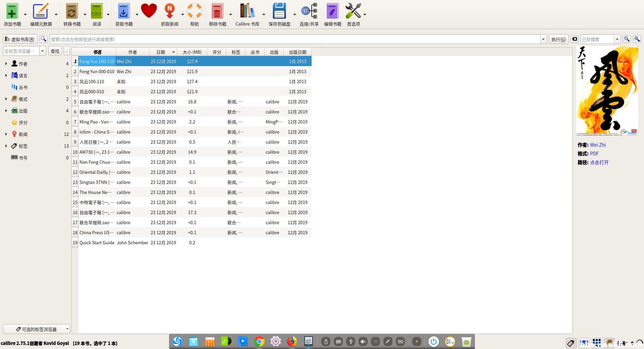The image size is (644, 349).
Task: Click the Edit book (编辑书籍) icon
Action: pos(332,11)
